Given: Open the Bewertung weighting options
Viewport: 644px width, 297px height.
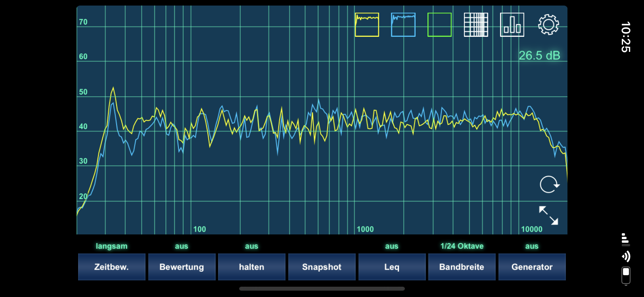Looking at the screenshot, I should pyautogui.click(x=182, y=267).
